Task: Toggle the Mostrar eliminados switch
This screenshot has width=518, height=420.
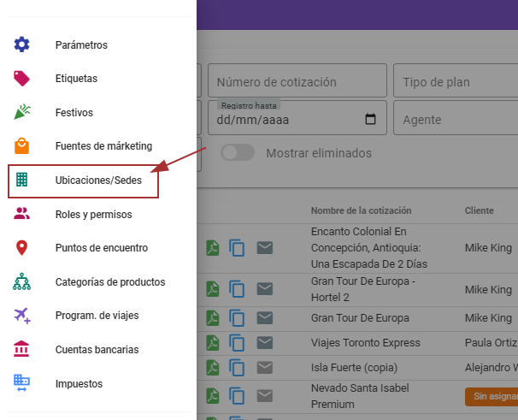Action: (x=238, y=153)
